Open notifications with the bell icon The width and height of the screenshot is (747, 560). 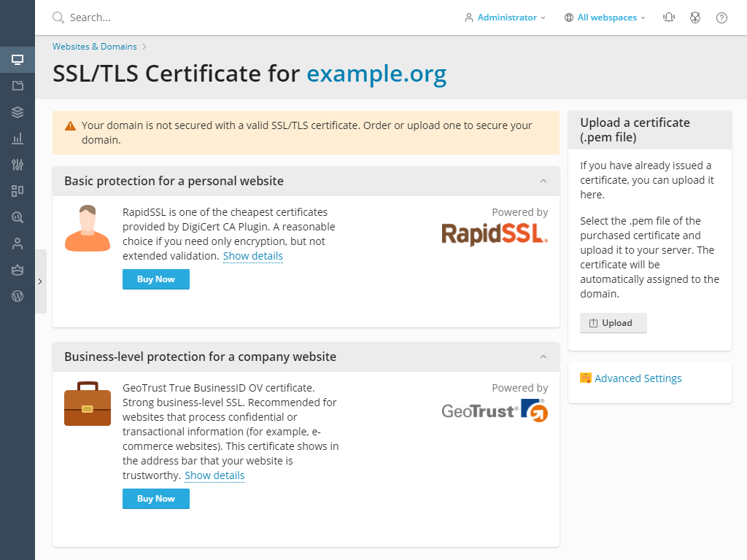pos(669,17)
